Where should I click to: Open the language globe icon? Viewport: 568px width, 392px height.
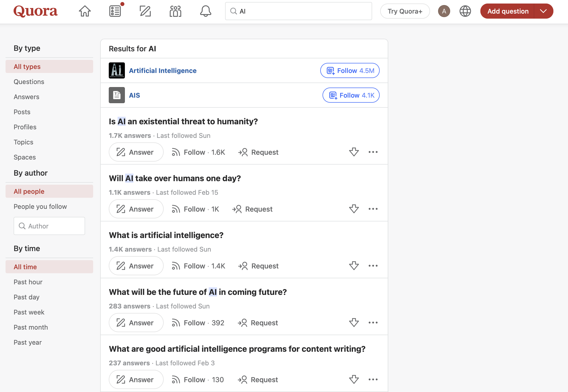(465, 11)
